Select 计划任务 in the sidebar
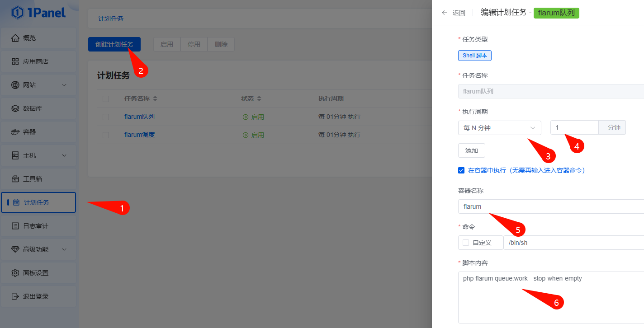This screenshot has width=644, height=328. (x=38, y=202)
